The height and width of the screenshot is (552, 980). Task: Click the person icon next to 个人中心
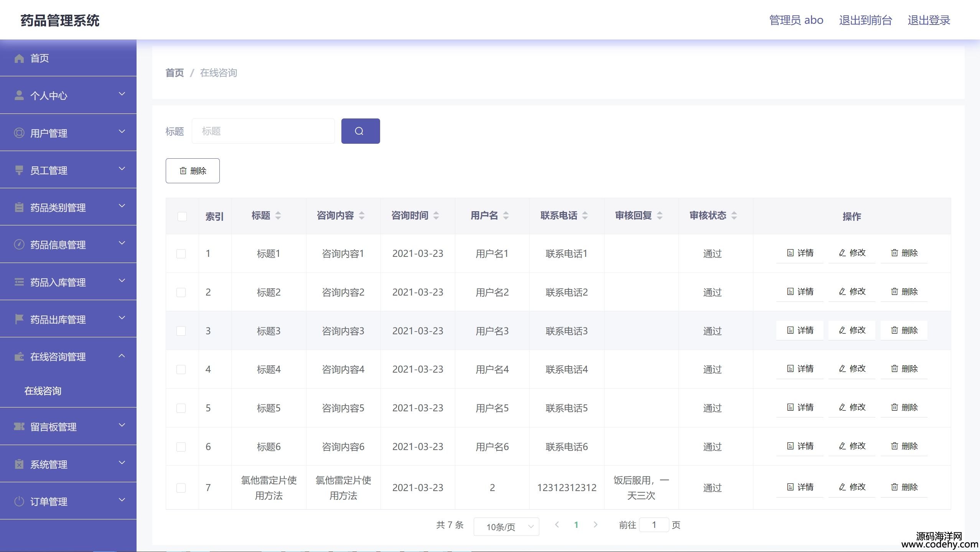click(x=19, y=95)
